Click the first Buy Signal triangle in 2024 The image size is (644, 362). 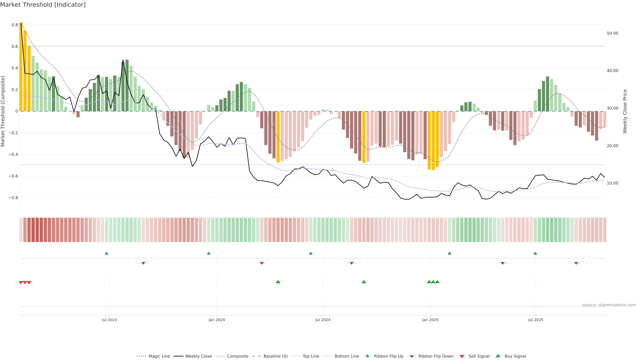coord(278,282)
